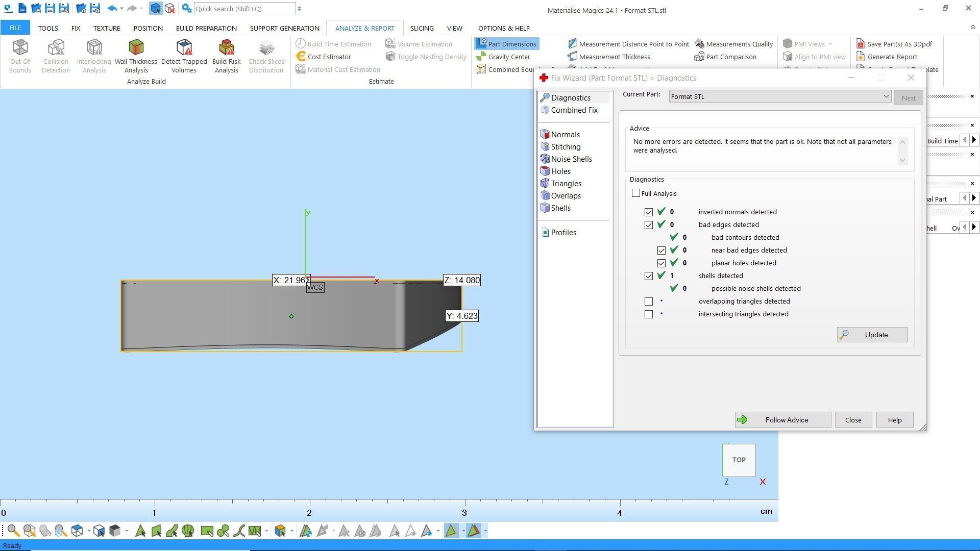
Task: Uncheck inverted normals detected checkbox
Action: coord(649,212)
